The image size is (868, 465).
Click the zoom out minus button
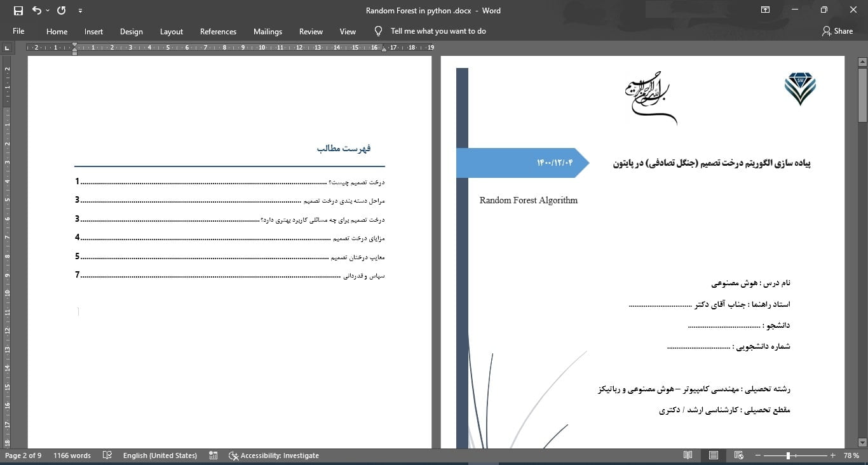(x=757, y=455)
